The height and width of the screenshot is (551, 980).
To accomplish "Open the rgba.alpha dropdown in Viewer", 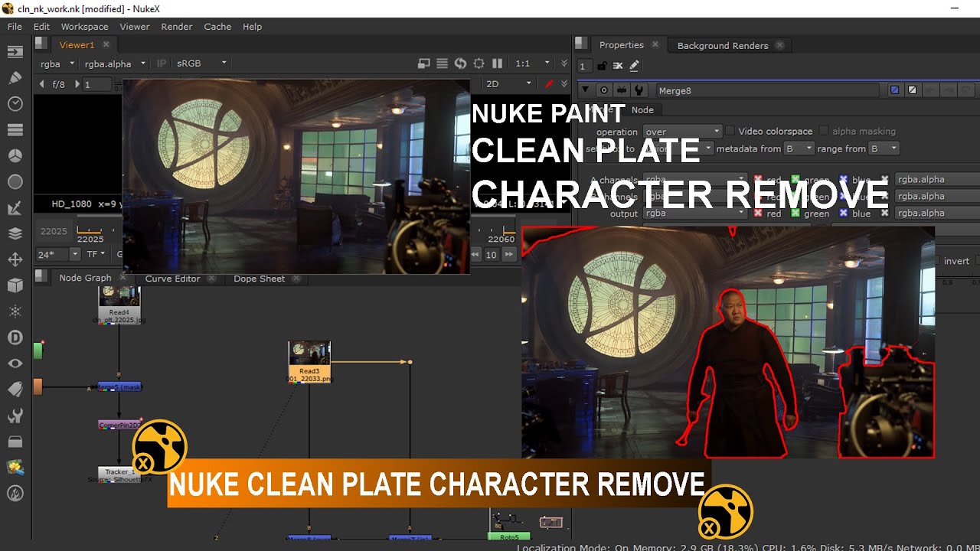I will (113, 64).
